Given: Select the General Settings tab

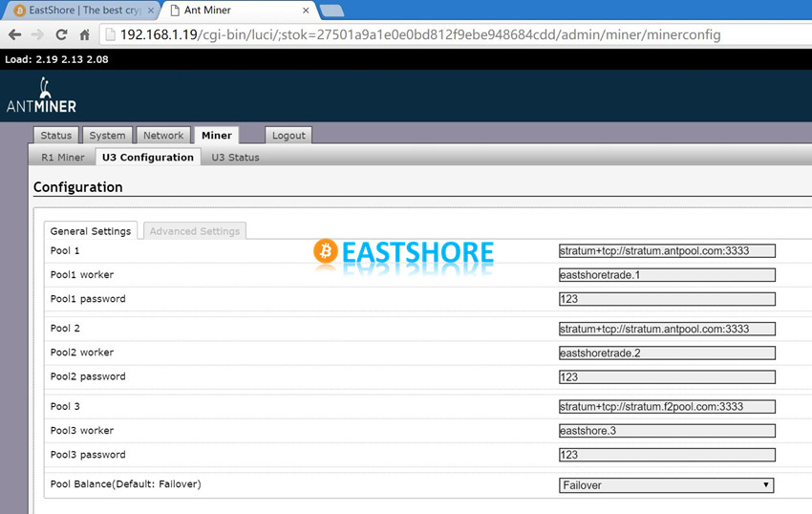Looking at the screenshot, I should (91, 231).
